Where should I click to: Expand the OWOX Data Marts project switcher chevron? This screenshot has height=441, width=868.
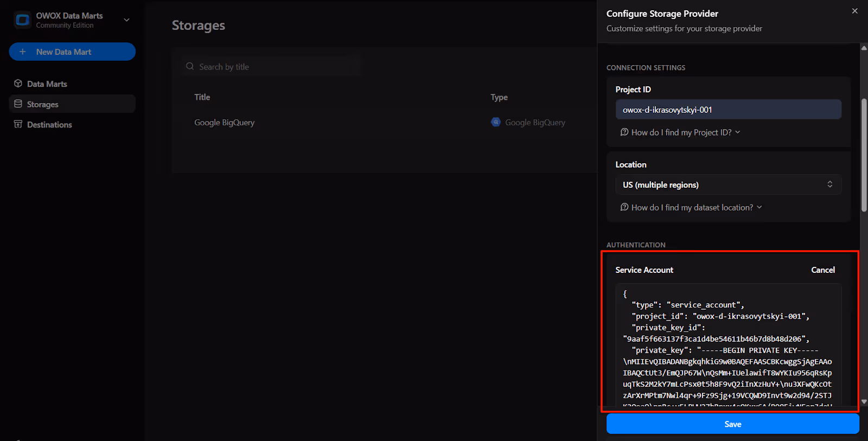(x=126, y=20)
